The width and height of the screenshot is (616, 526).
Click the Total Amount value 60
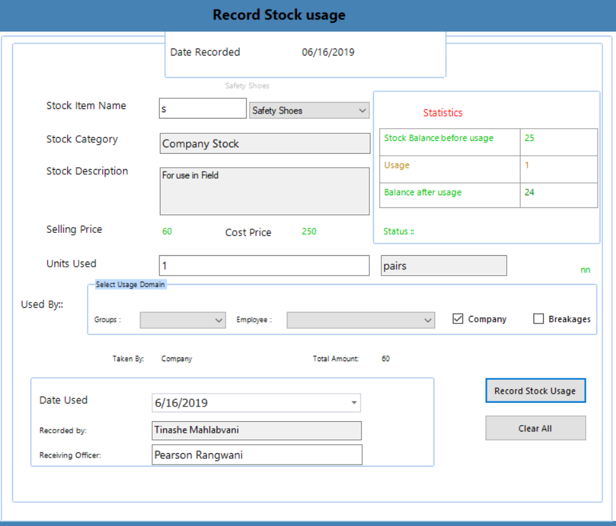(385, 359)
